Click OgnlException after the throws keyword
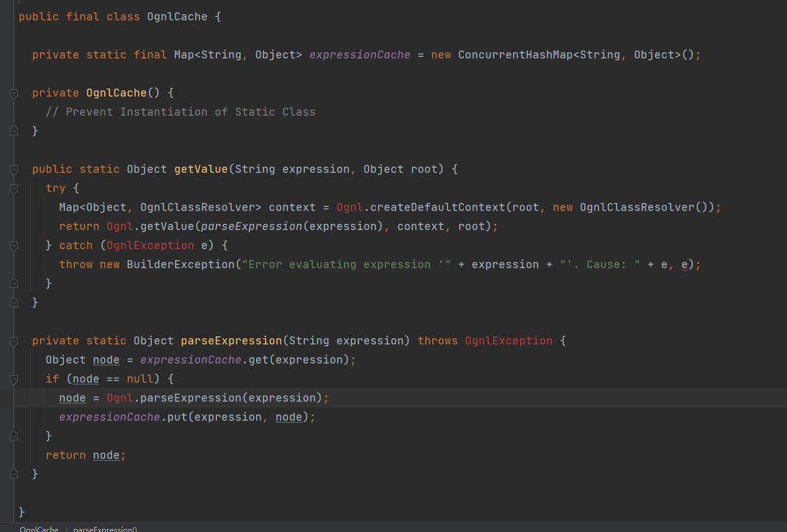The image size is (787, 532). [508, 341]
